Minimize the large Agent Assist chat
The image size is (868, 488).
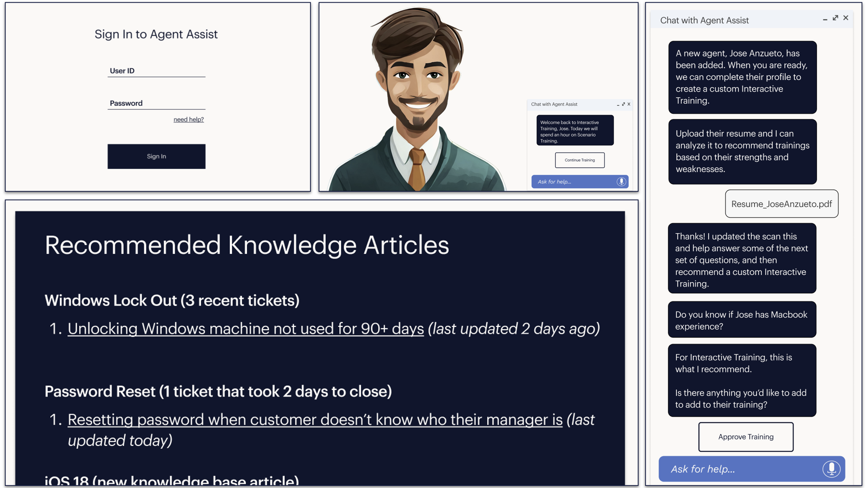pos(825,19)
